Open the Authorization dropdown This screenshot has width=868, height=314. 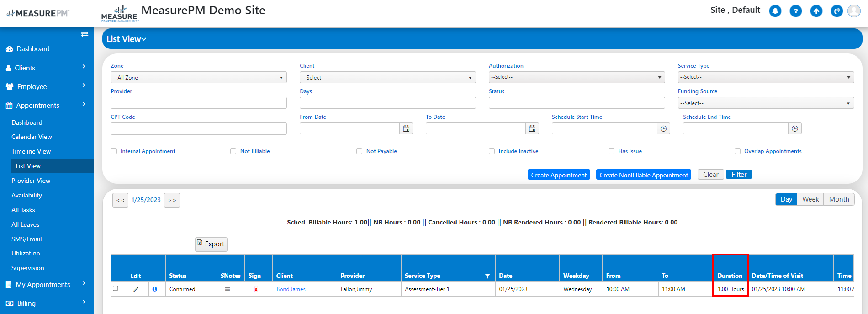(x=577, y=77)
